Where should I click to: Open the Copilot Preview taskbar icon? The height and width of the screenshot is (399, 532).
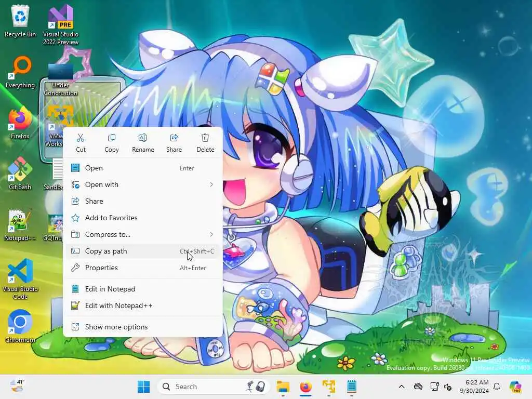[x=516, y=387]
